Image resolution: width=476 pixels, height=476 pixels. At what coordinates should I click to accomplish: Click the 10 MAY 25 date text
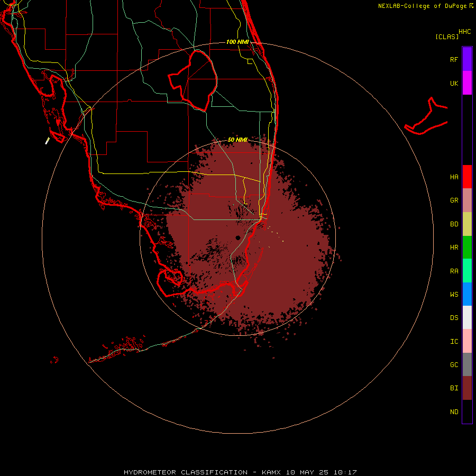tap(307, 472)
